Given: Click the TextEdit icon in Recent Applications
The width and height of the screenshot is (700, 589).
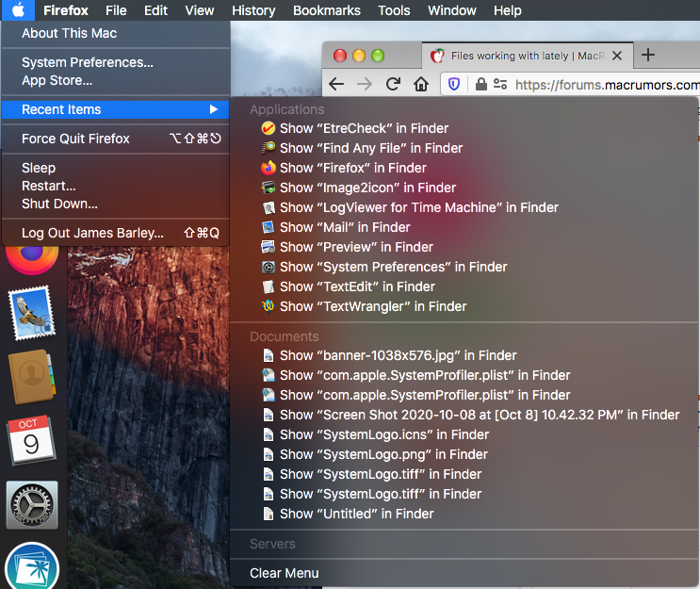Looking at the screenshot, I should point(269,286).
